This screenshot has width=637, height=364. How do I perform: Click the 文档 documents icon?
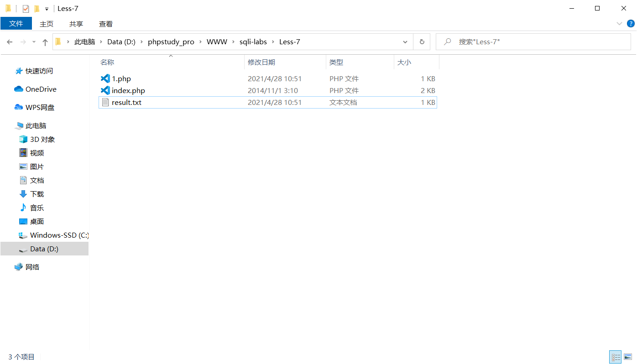(23, 180)
